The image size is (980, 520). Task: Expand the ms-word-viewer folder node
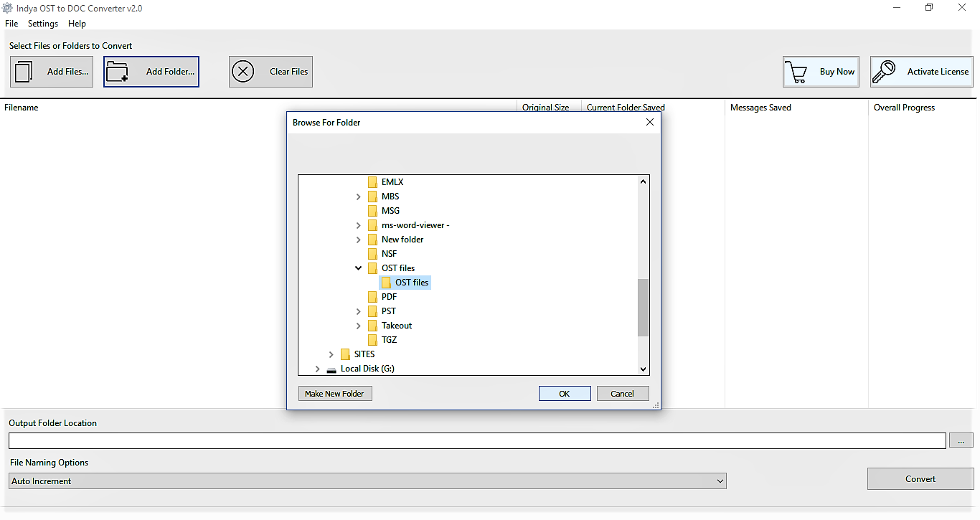click(359, 225)
